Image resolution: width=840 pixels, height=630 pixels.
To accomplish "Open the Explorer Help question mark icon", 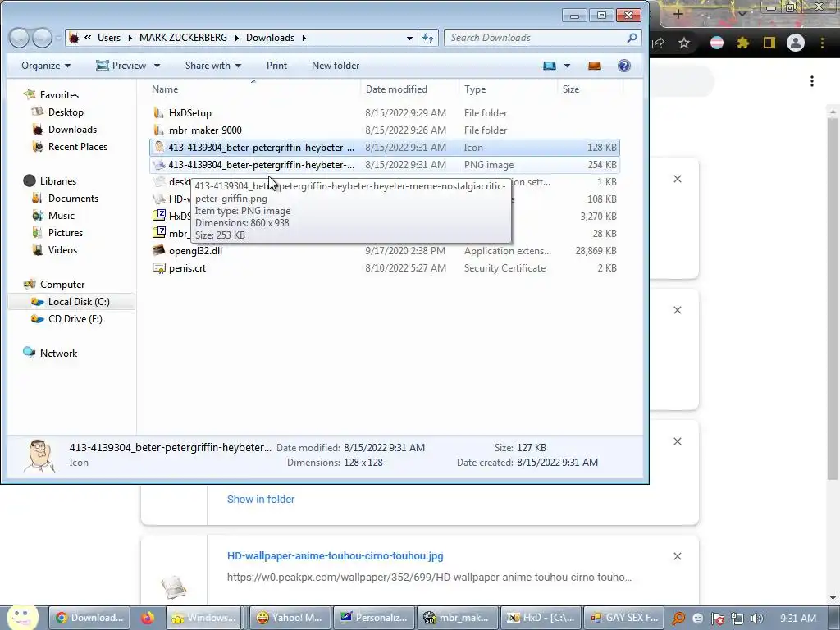I will pyautogui.click(x=624, y=66).
